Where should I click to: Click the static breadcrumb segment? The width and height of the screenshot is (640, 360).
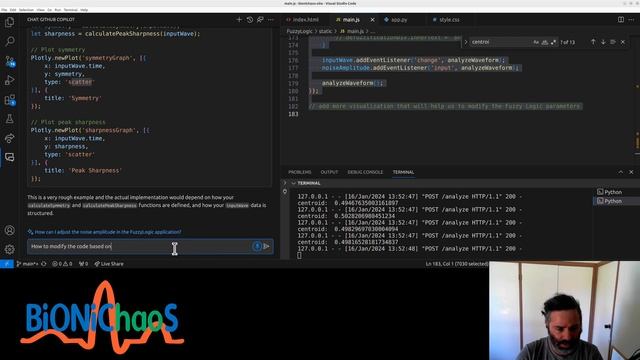tap(325, 31)
